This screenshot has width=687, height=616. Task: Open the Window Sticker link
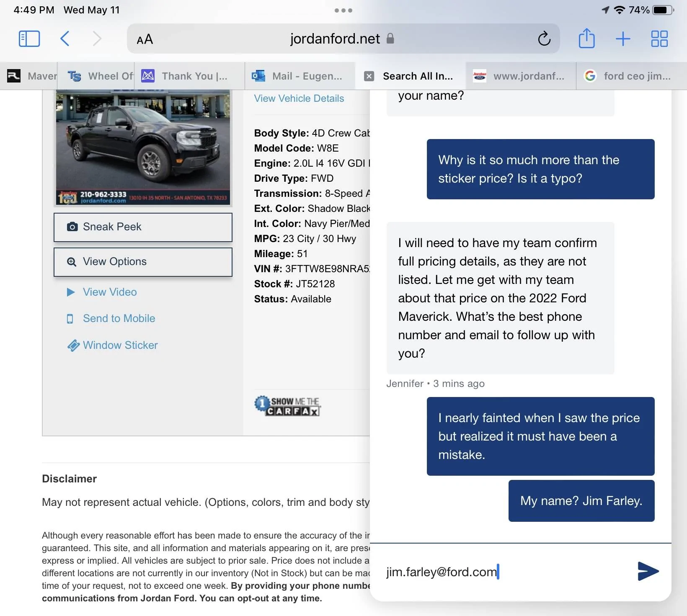point(120,345)
